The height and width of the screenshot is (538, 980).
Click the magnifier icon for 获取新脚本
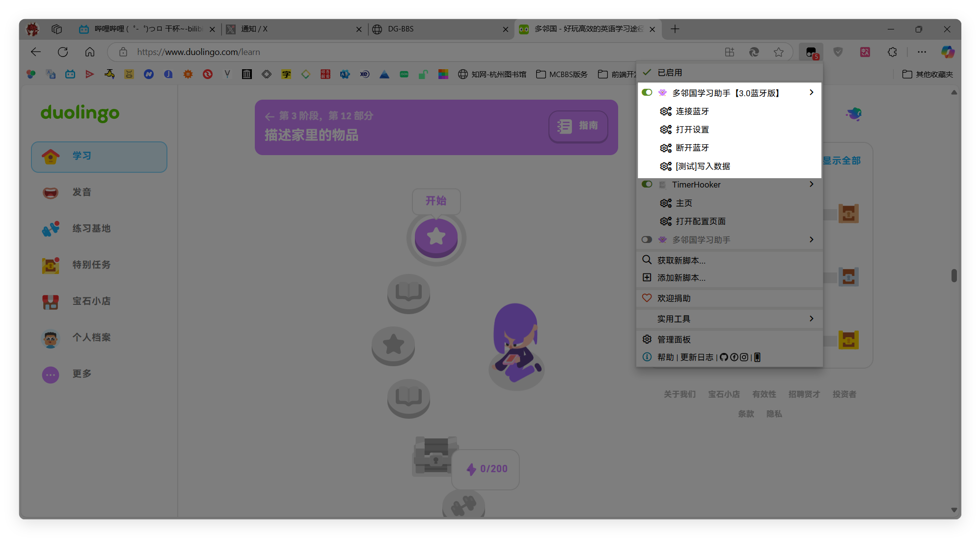click(647, 260)
